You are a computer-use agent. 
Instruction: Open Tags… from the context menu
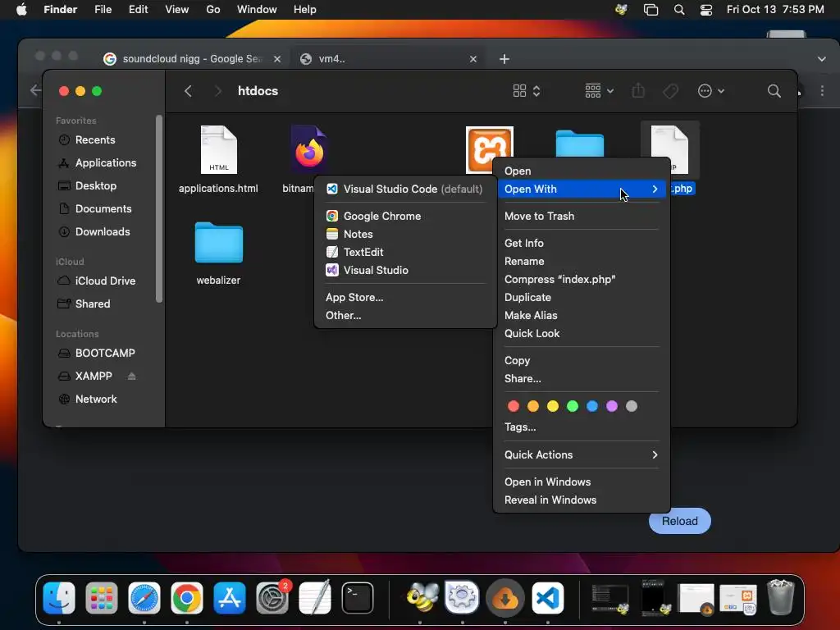pos(582,427)
